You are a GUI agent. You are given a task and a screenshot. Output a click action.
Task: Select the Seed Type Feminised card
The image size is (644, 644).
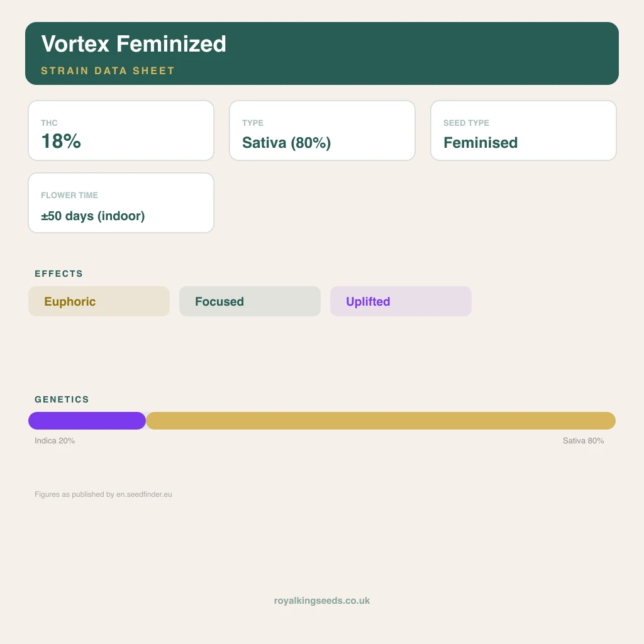point(523,131)
